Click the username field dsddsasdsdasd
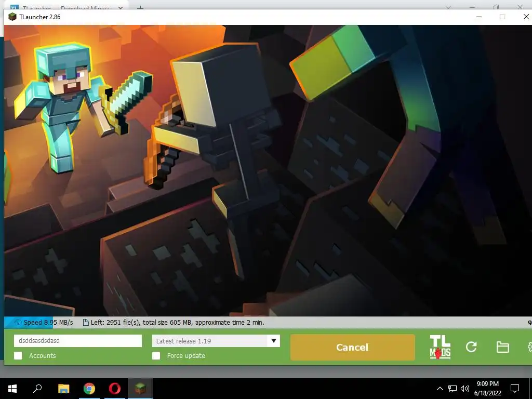The image size is (532, 399). click(78, 341)
